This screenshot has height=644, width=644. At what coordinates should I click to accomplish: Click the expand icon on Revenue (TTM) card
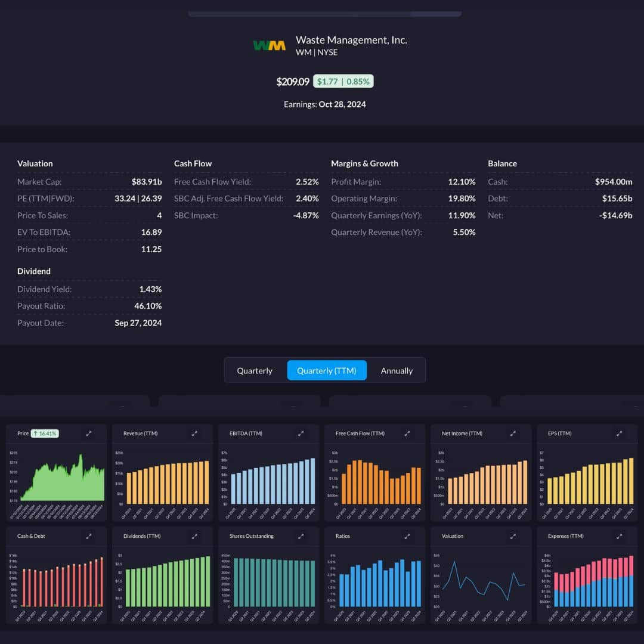[x=194, y=434]
